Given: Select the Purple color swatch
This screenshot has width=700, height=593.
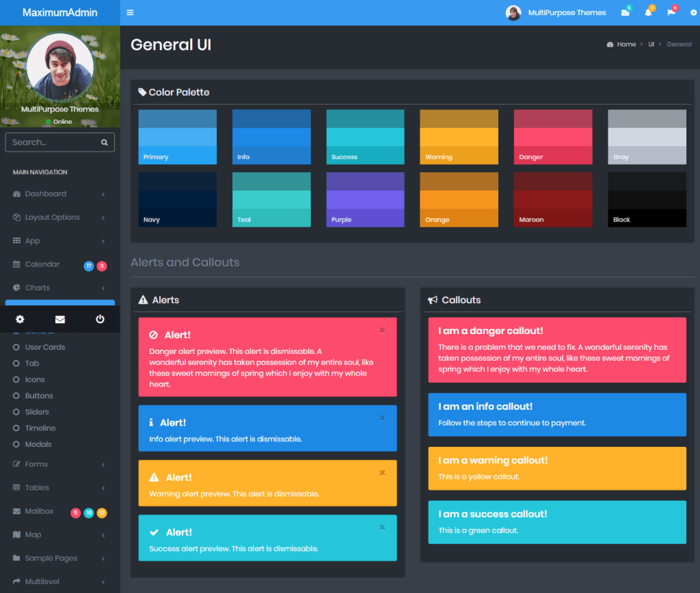Looking at the screenshot, I should point(365,199).
